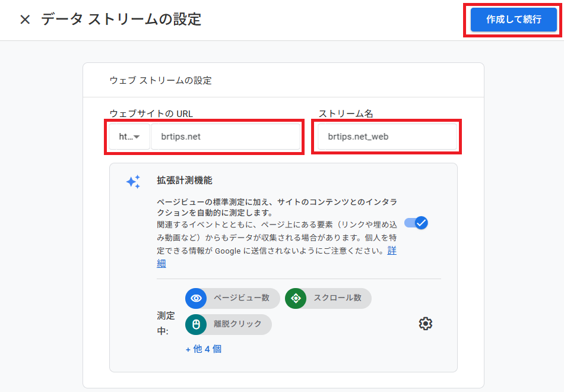Click the green スクロール数 icon
Viewport: 564px width, 392px height.
[296, 298]
